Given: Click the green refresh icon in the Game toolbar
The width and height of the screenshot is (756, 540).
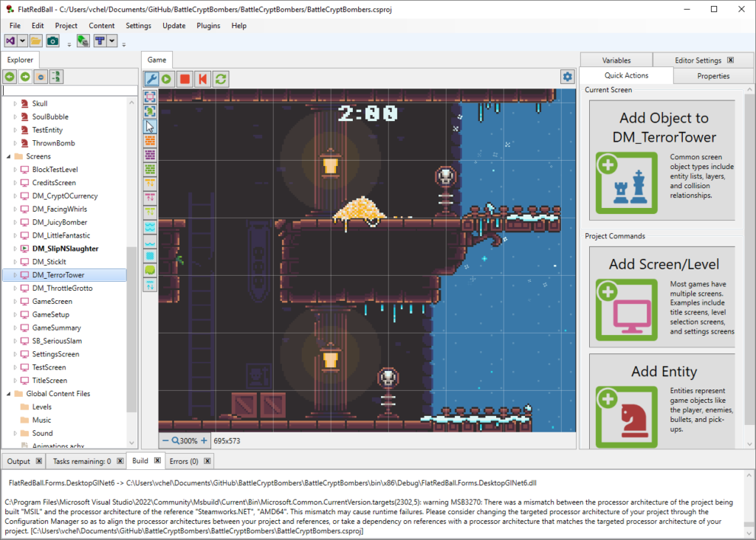Looking at the screenshot, I should coord(221,78).
